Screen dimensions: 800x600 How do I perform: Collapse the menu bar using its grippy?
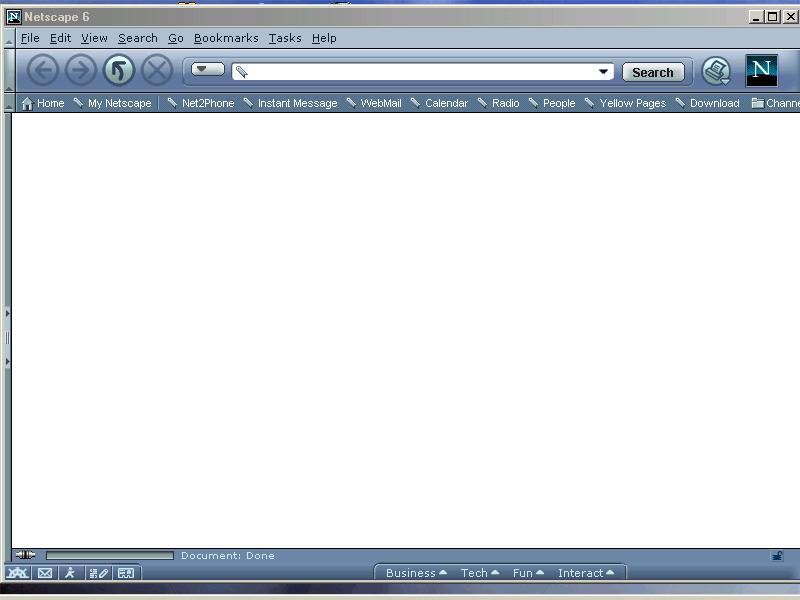pos(9,38)
